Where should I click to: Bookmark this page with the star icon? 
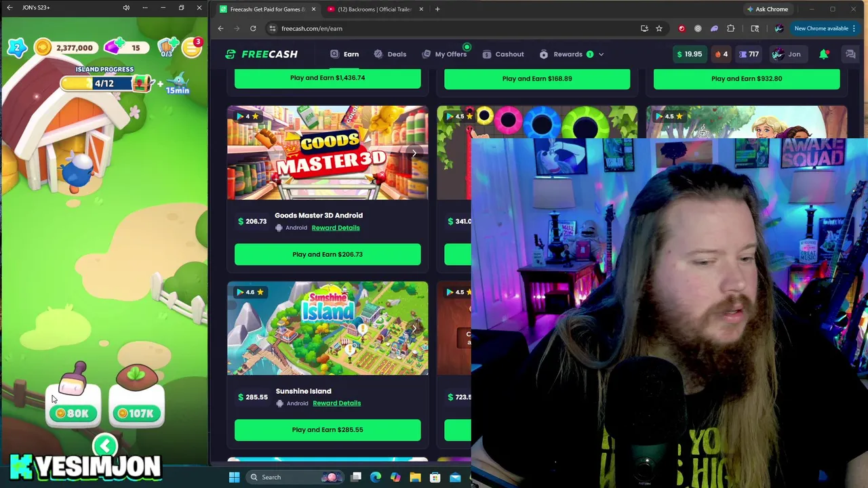(658, 28)
